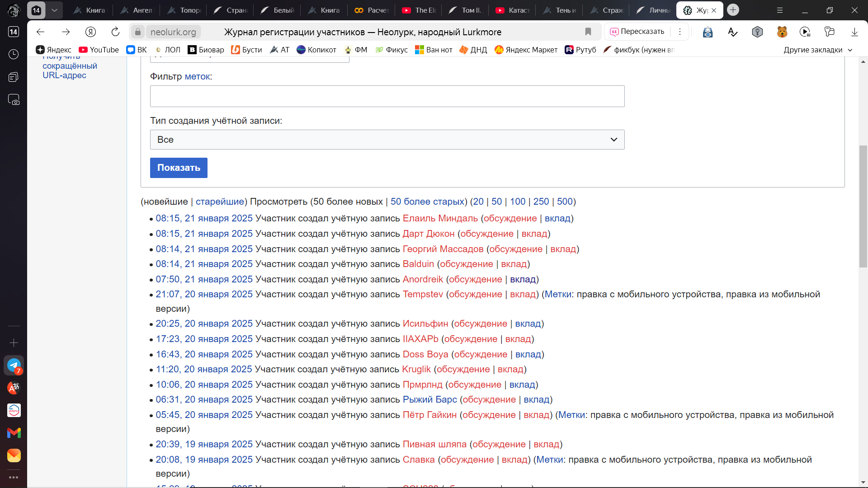The image size is (868, 488).
Task: Open tab list dropdown chevron near tab counter
Action: (54, 10)
